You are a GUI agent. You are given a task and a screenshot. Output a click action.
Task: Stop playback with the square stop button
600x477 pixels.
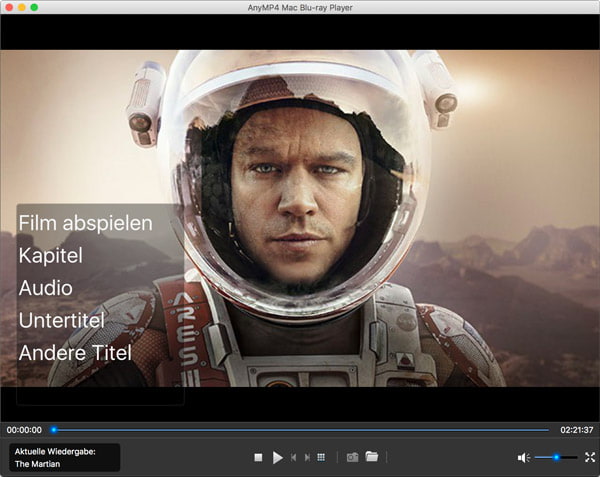pyautogui.click(x=258, y=457)
